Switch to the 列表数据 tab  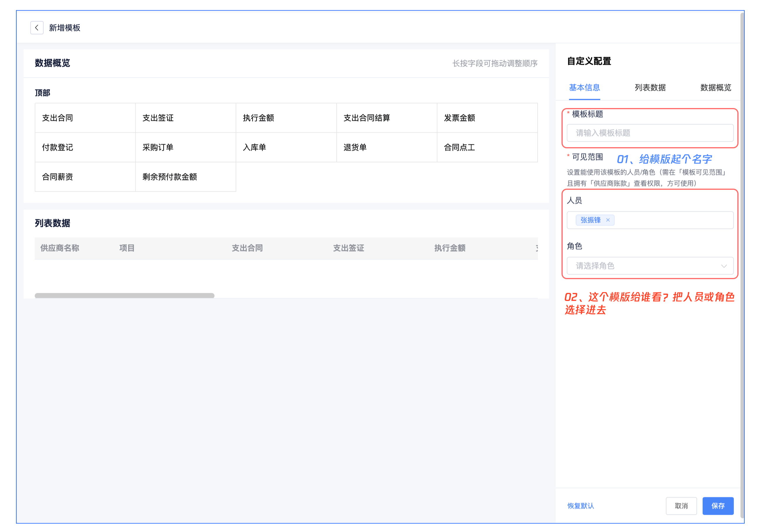click(650, 88)
